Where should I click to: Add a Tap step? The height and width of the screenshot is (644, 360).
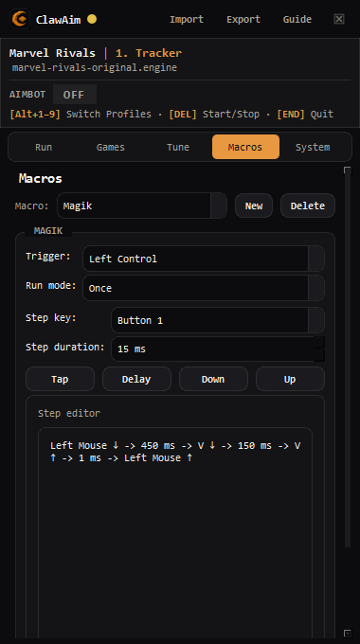point(60,379)
